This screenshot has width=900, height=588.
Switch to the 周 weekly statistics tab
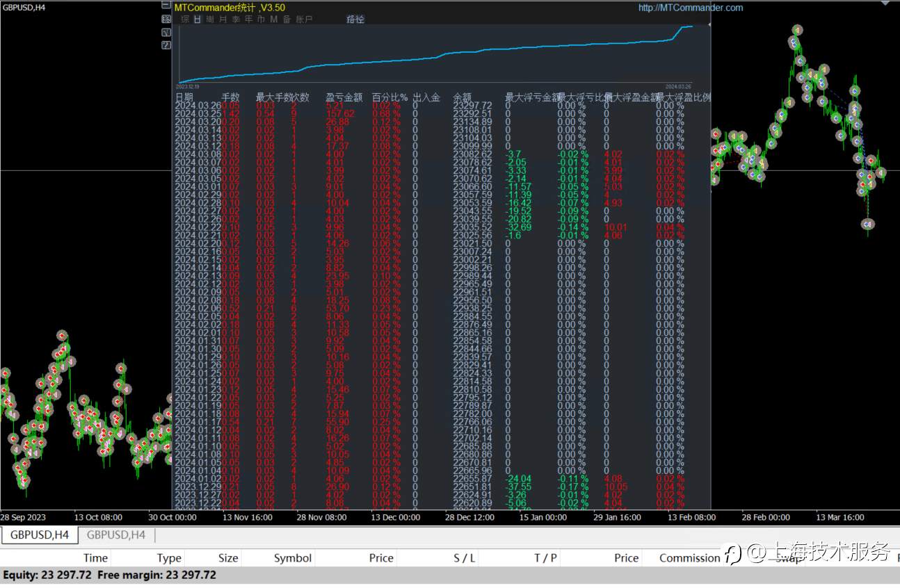coord(210,19)
